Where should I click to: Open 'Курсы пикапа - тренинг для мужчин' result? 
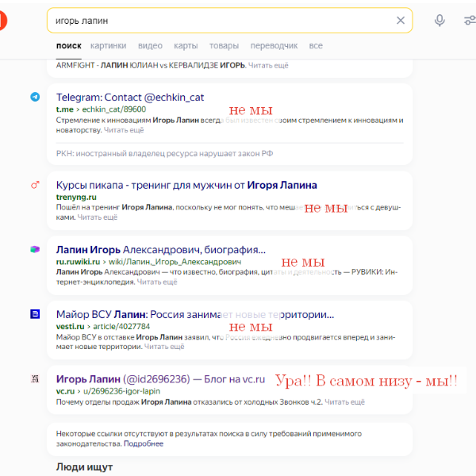point(186,185)
